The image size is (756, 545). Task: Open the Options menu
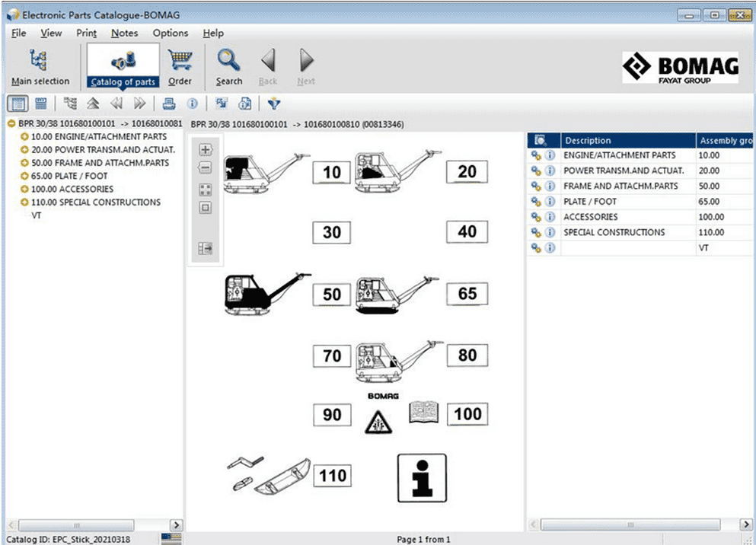point(170,33)
